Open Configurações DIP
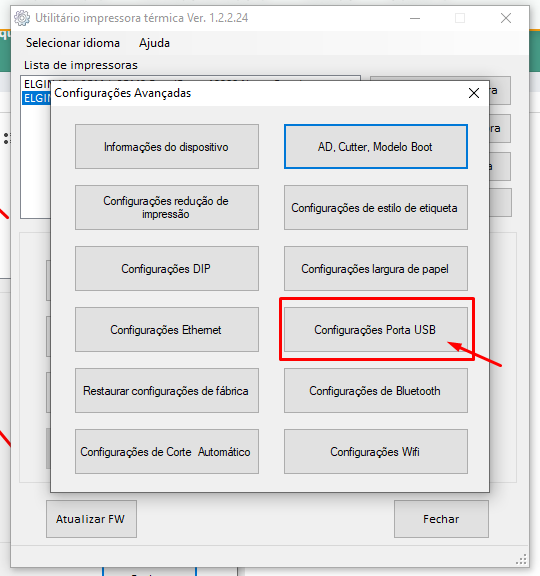540x576 pixels. (167, 269)
